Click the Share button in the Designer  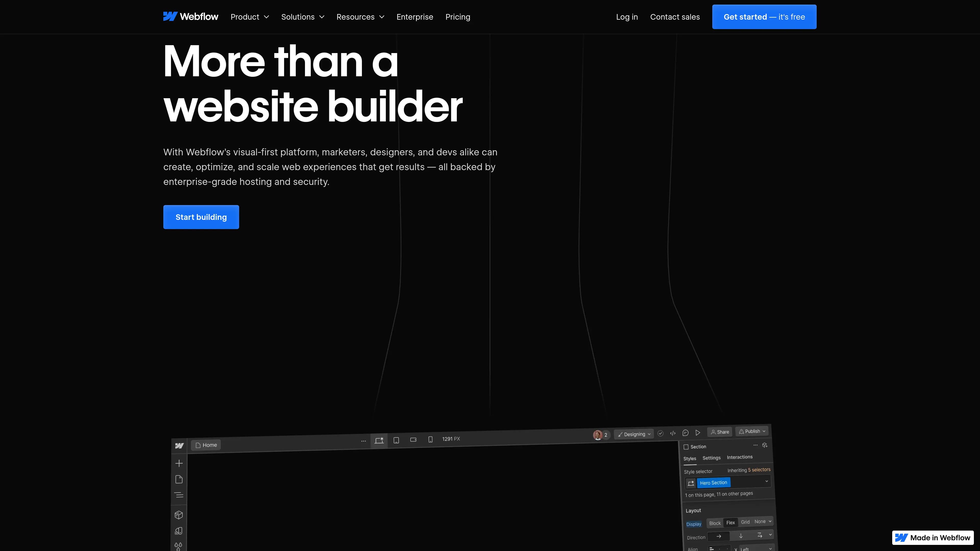tap(720, 432)
